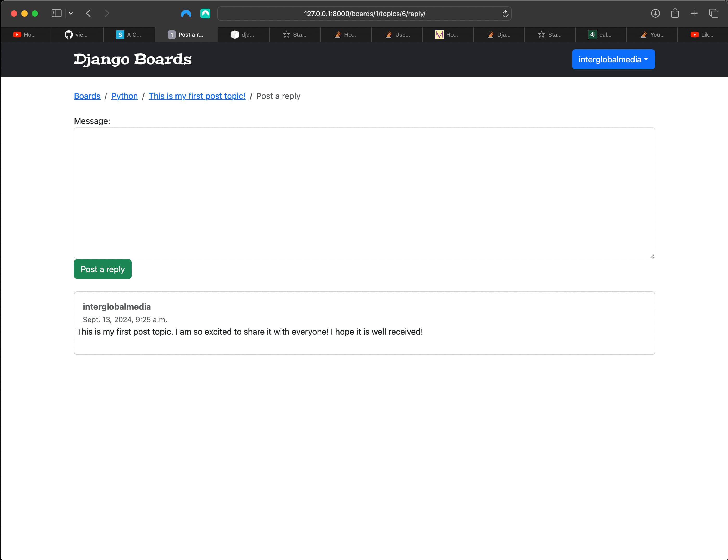The image size is (728, 560).
Task: Focus the Message text area
Action: tap(364, 193)
